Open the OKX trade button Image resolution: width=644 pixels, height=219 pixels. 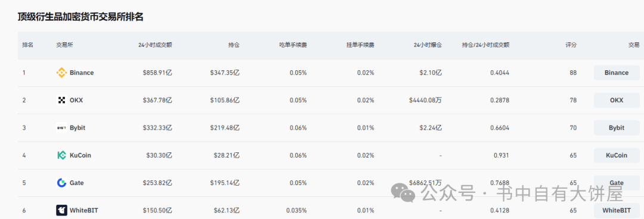[617, 100]
